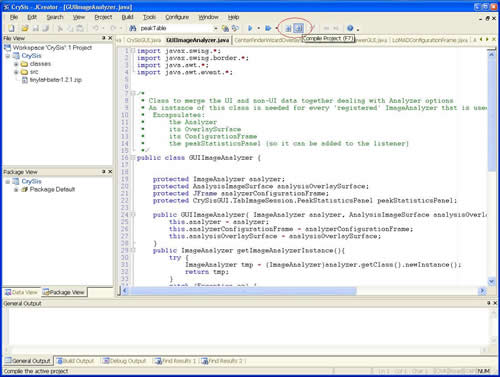
Task: Select the Build Output tab
Action: pos(75,361)
